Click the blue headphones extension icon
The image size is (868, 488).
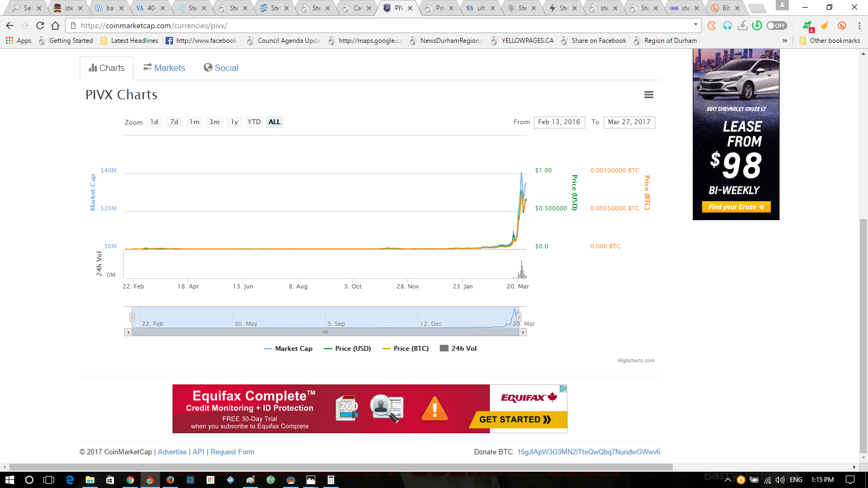[727, 25]
